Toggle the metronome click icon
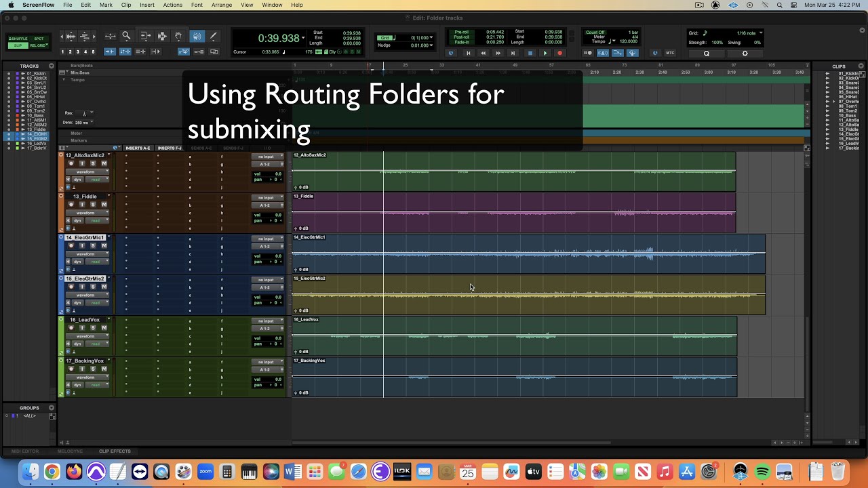 (601, 53)
